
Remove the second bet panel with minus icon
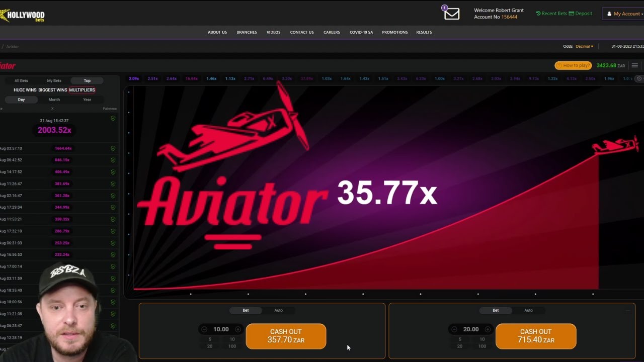[628, 311]
